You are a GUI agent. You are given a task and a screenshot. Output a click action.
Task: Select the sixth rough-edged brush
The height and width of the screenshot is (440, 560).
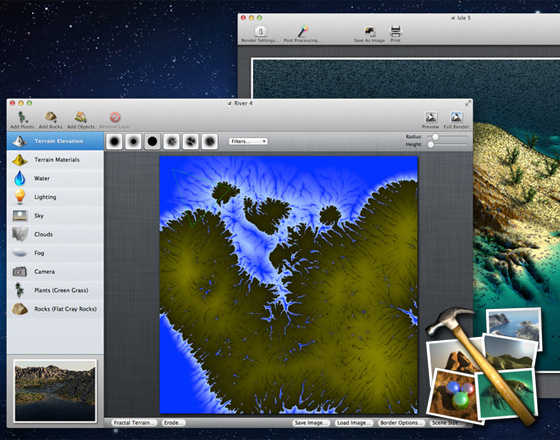(x=210, y=141)
